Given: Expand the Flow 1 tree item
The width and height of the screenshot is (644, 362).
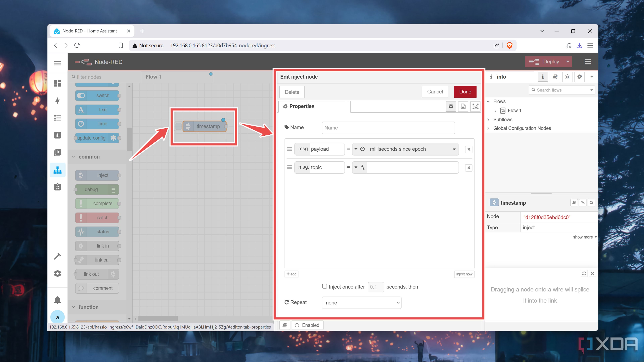Looking at the screenshot, I should [x=496, y=110].
